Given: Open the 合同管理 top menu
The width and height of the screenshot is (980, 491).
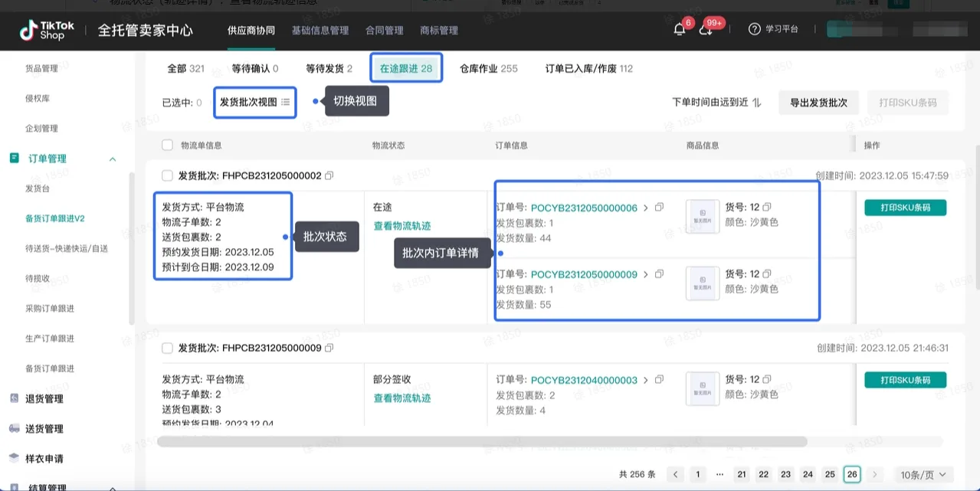Looking at the screenshot, I should pos(385,31).
